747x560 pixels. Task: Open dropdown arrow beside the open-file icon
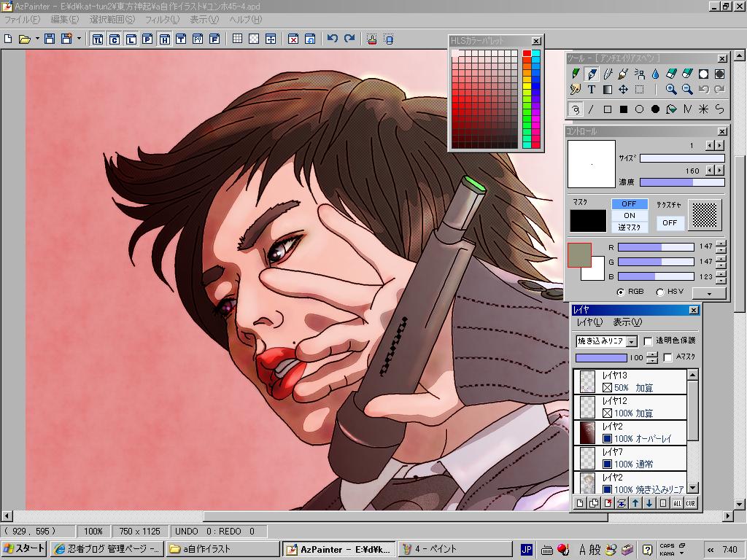(36, 39)
